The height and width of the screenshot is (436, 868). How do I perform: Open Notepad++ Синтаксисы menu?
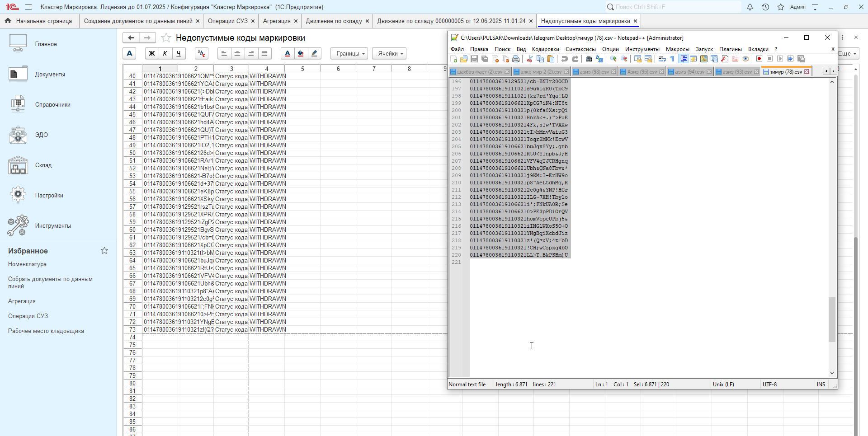580,49
